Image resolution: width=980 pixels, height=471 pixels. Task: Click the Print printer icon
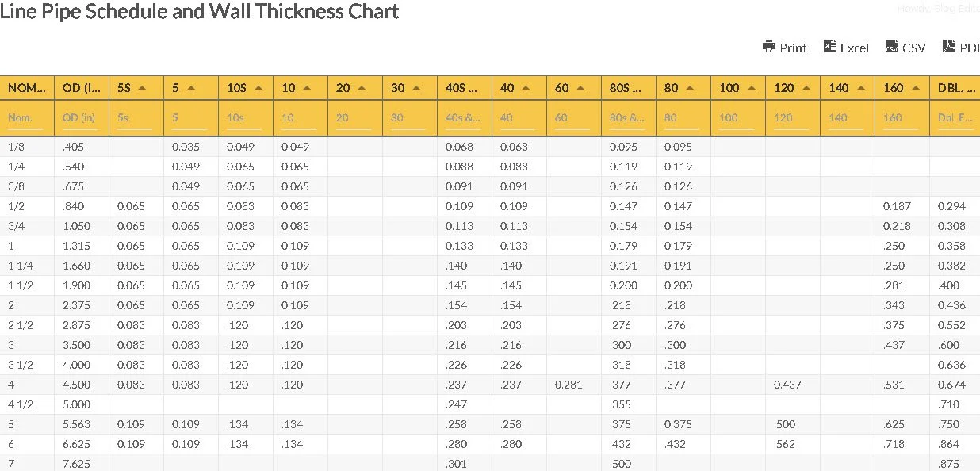pyautogui.click(x=768, y=47)
